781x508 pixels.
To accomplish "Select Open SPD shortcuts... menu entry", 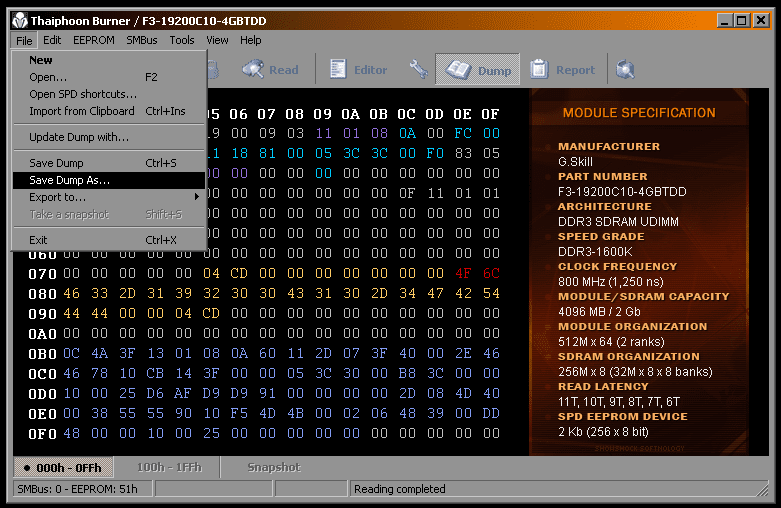I will [x=109, y=94].
